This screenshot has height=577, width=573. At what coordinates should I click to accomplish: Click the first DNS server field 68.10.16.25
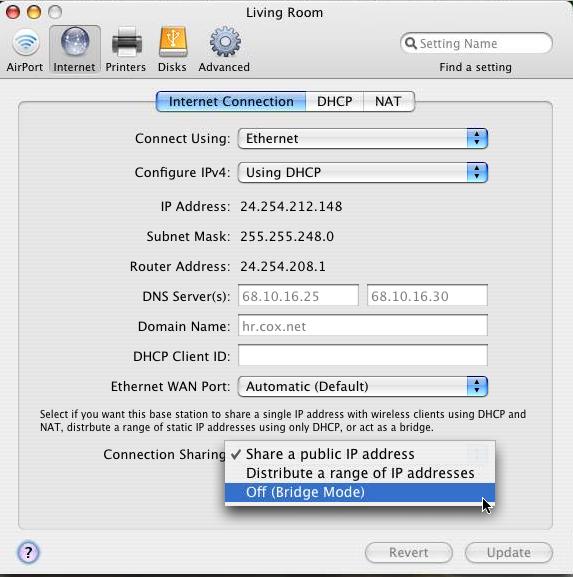pos(298,295)
